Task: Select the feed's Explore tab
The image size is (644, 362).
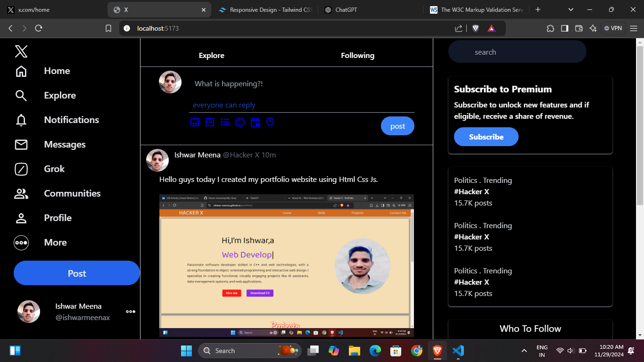Action: (211, 56)
